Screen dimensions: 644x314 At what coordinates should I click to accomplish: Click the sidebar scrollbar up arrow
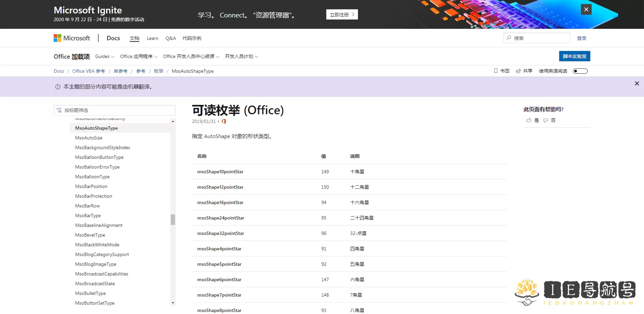173,121
